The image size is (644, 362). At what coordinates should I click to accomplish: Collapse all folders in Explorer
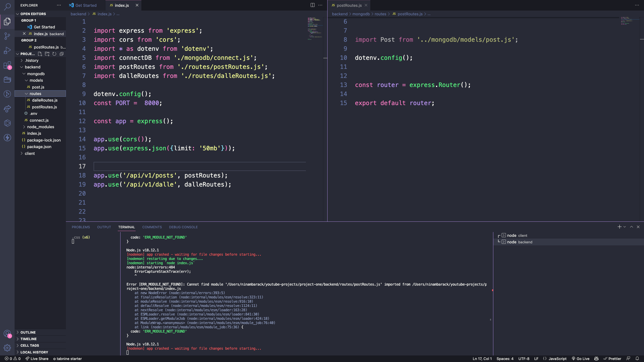coord(62,54)
